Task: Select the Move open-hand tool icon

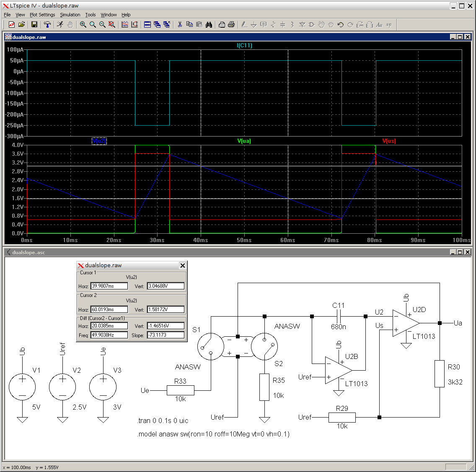Action: 321,25
